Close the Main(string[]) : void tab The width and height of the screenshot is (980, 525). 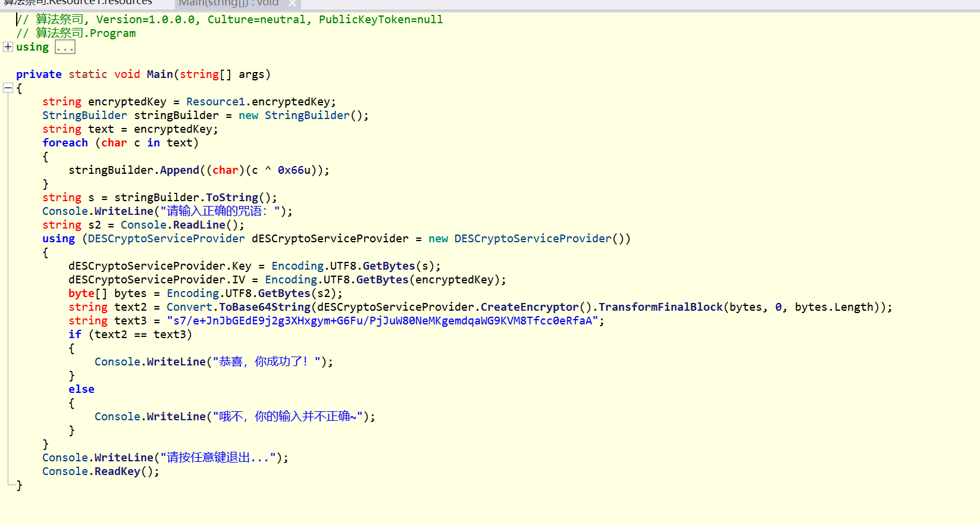click(292, 3)
